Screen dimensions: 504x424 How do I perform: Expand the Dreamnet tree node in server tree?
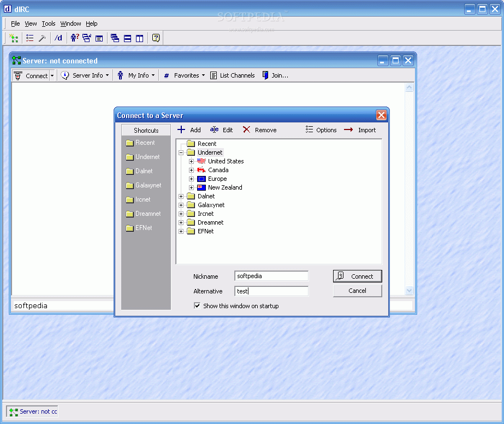181,222
